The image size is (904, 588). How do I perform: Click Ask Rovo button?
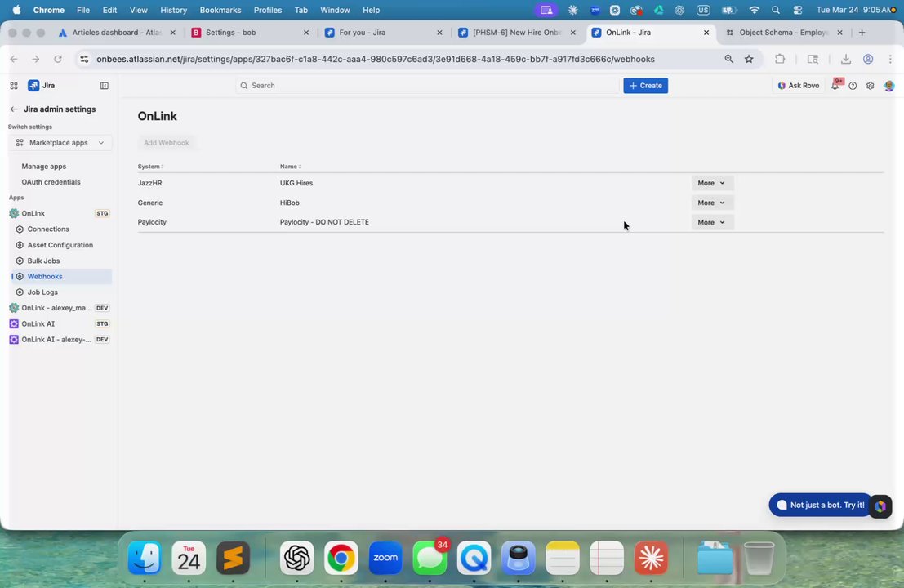(798, 85)
